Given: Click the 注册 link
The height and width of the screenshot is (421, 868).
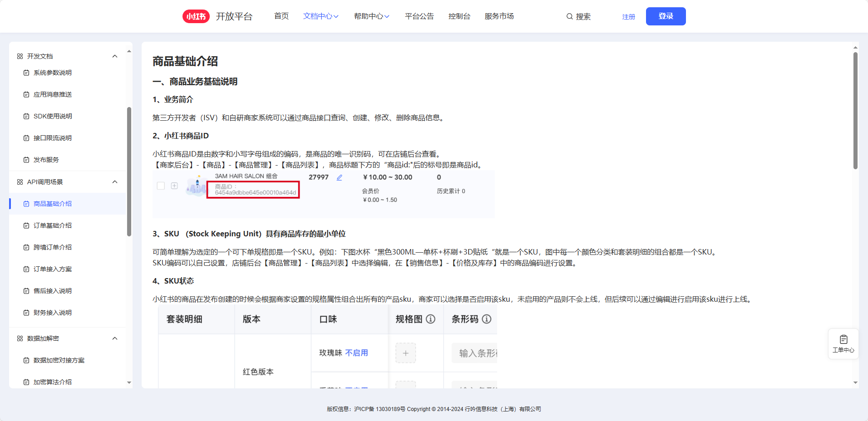Looking at the screenshot, I should (x=628, y=17).
